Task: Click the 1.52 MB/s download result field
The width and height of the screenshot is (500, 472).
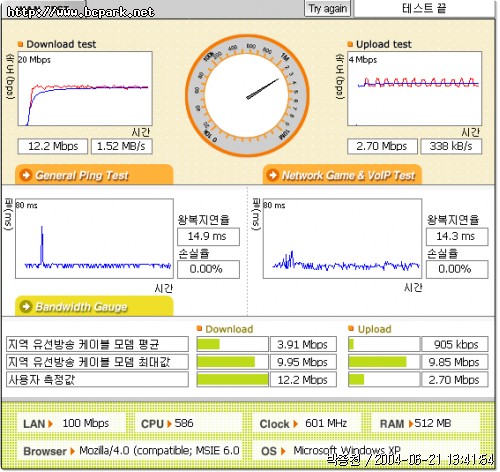Action: pyautogui.click(x=122, y=146)
